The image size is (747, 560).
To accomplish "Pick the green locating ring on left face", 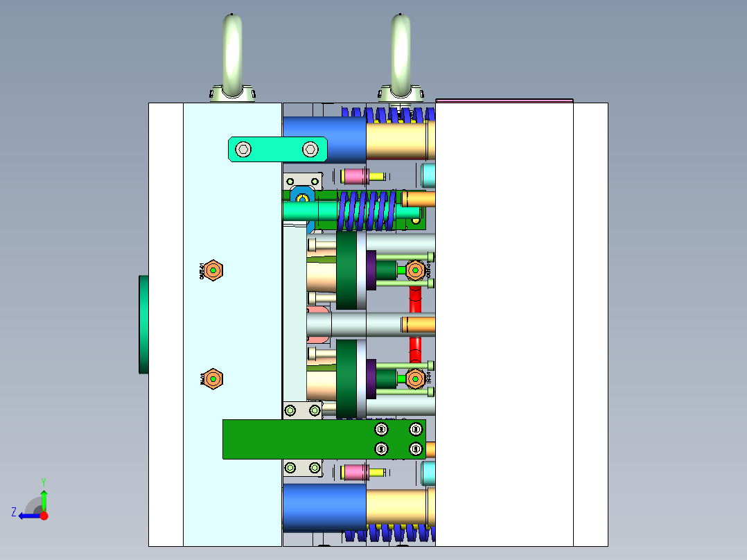I will coord(143,324).
